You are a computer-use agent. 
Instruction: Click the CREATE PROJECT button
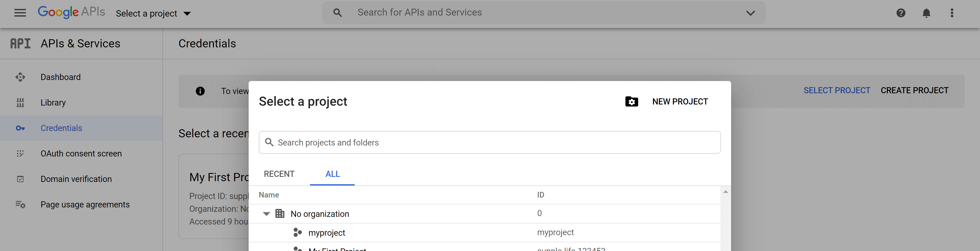[x=914, y=90]
